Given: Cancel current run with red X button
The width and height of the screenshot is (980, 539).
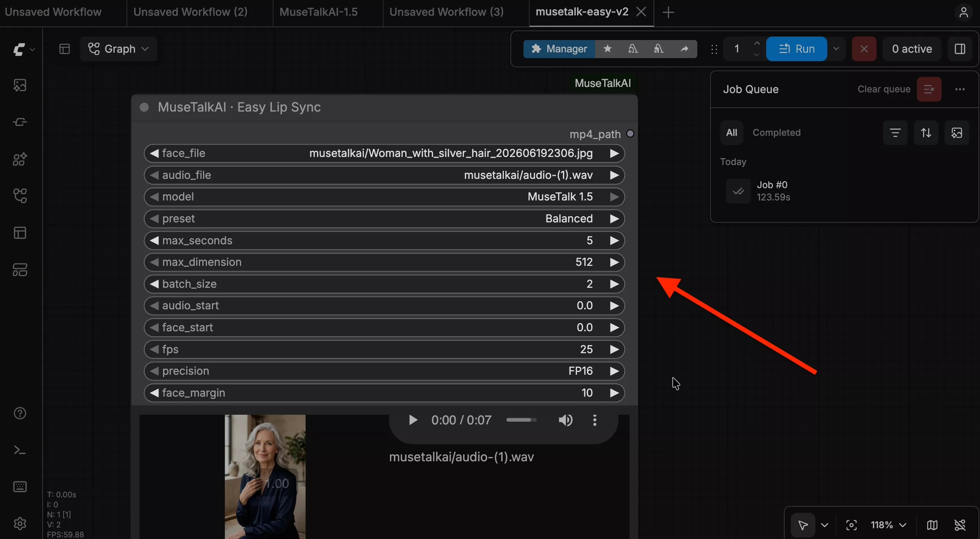Looking at the screenshot, I should pos(864,49).
